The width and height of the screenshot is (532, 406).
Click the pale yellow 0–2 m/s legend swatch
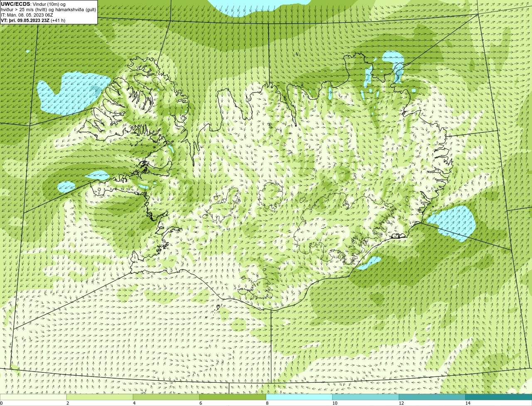click(x=33, y=397)
